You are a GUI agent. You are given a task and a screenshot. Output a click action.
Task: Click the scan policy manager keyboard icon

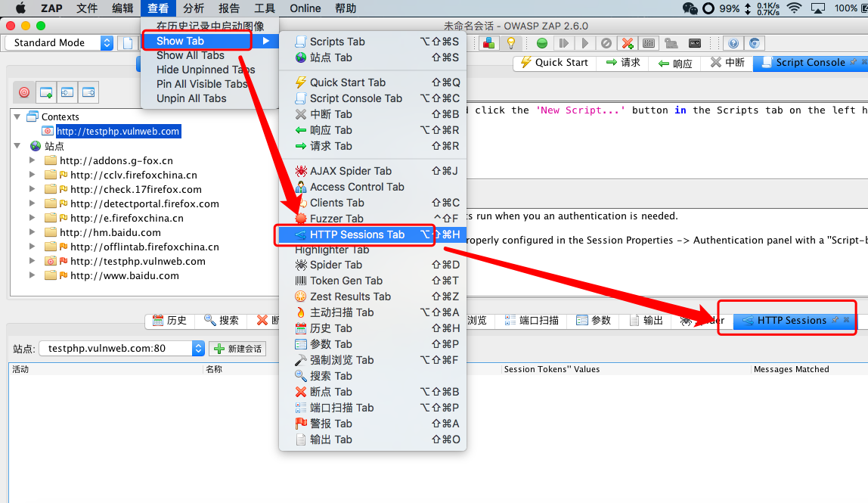coord(649,43)
